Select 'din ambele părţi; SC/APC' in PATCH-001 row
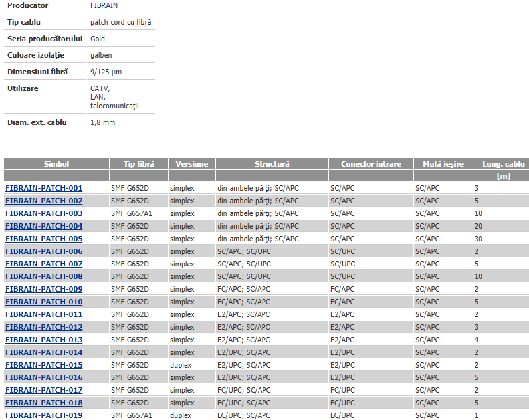Screen dimensions: 529x420 (x=258, y=188)
